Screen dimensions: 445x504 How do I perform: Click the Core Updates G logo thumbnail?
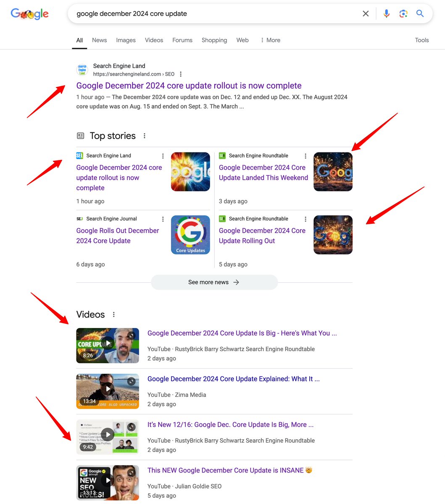pyautogui.click(x=190, y=235)
